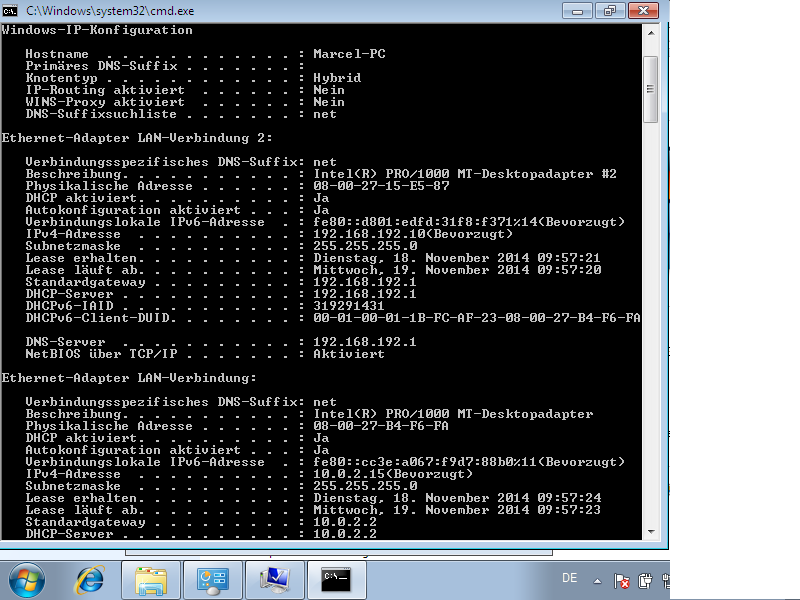Click the Windows Start orb
The width and height of the screenshot is (800, 600).
pos(27,580)
